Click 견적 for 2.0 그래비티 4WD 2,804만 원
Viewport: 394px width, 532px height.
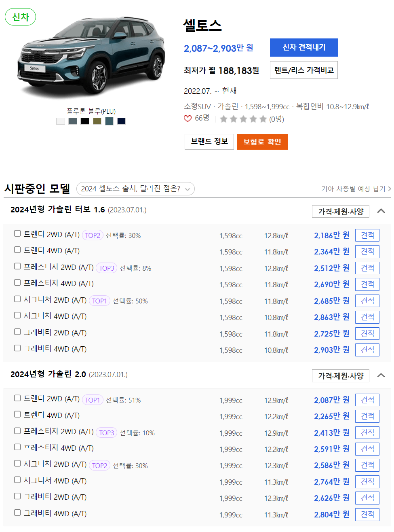[x=367, y=515]
